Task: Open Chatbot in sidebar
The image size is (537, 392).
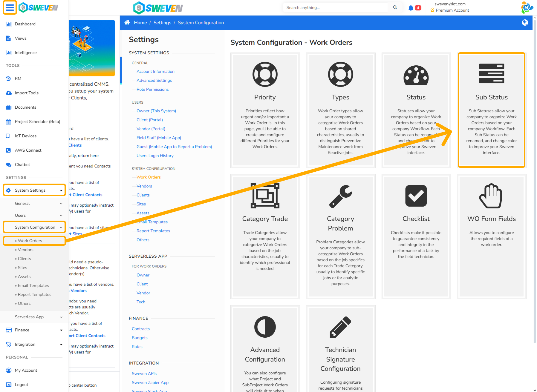Action: pos(22,165)
